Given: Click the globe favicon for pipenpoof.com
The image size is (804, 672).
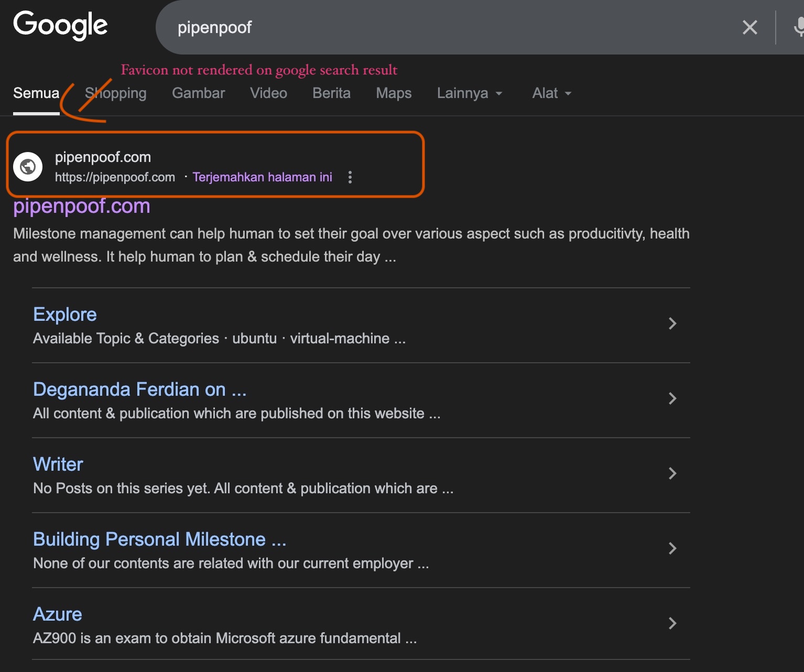Looking at the screenshot, I should [x=28, y=167].
